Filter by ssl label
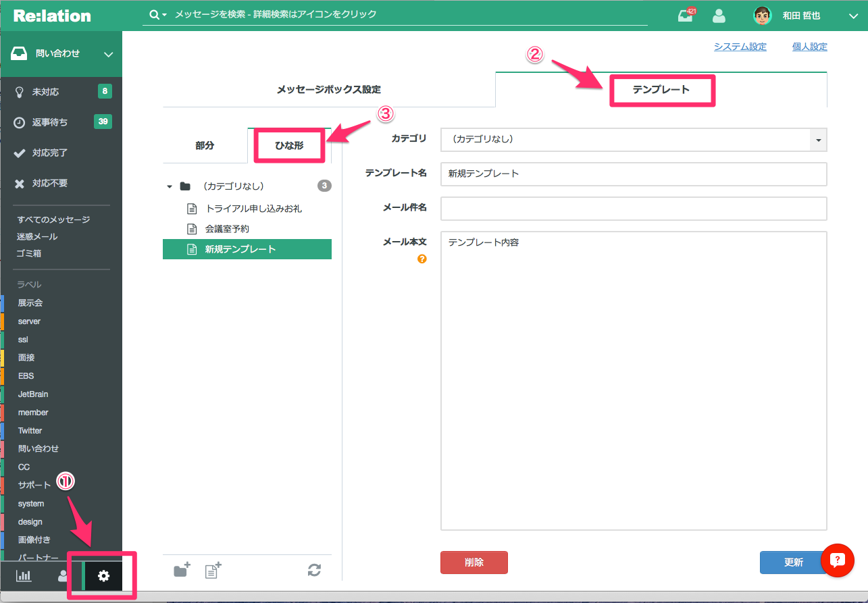 [23, 340]
